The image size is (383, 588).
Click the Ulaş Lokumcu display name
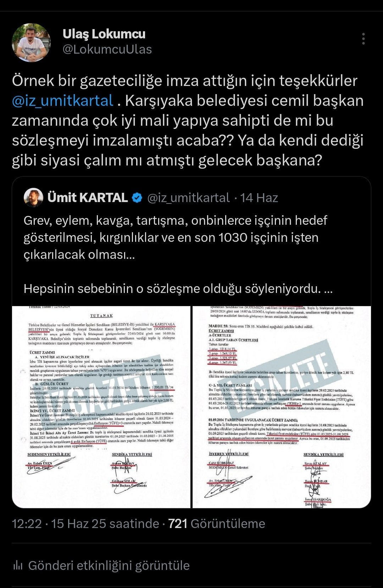point(104,34)
